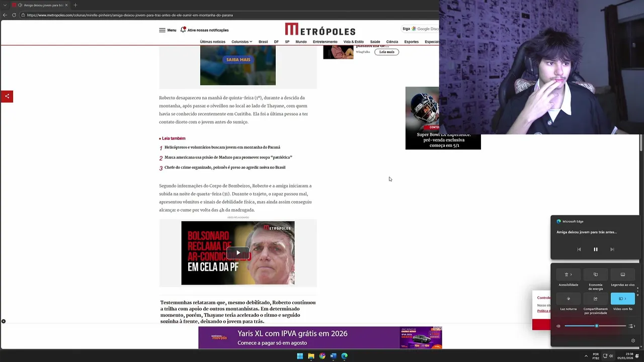Adjust the volume slider
This screenshot has width=644, height=362.
(x=595, y=326)
